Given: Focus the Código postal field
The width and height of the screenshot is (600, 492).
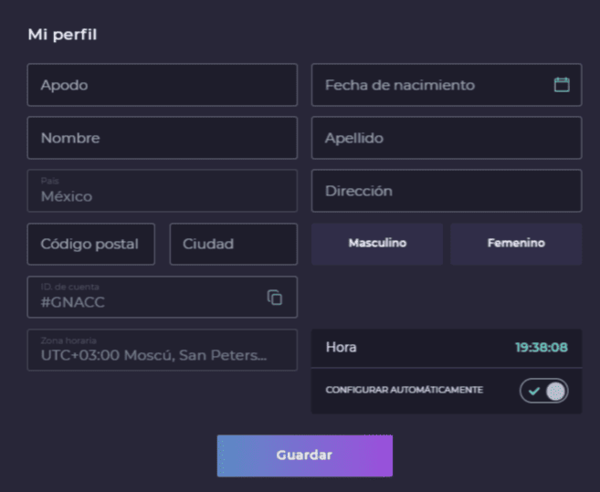Looking at the screenshot, I should (91, 244).
